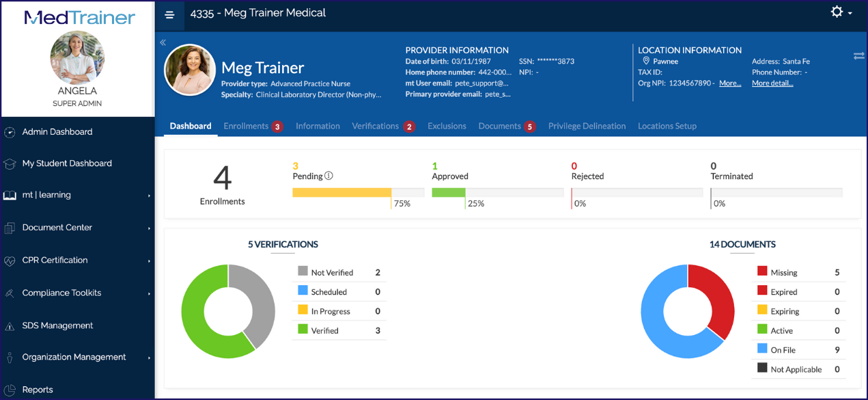
Task: Open the settings gear menu
Action: click(x=837, y=12)
